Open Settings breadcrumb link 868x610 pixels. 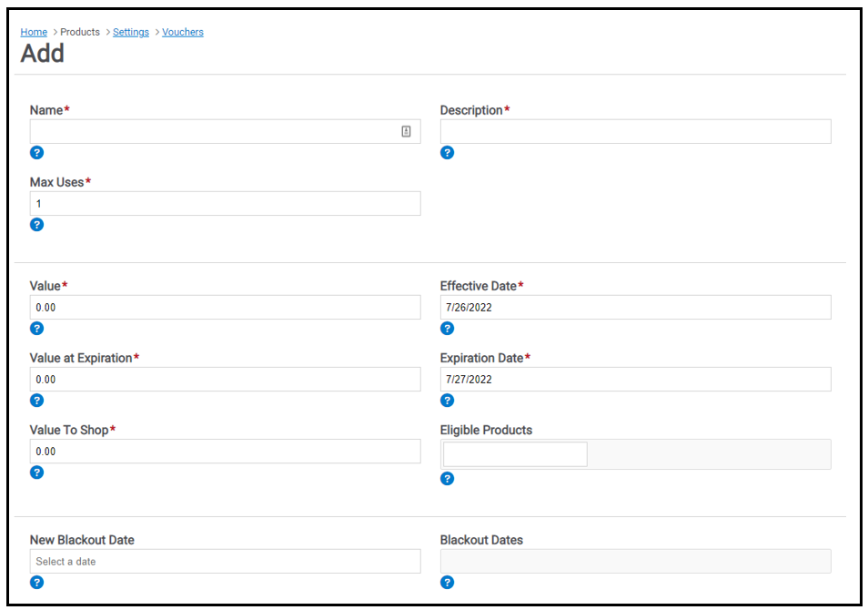coord(131,32)
